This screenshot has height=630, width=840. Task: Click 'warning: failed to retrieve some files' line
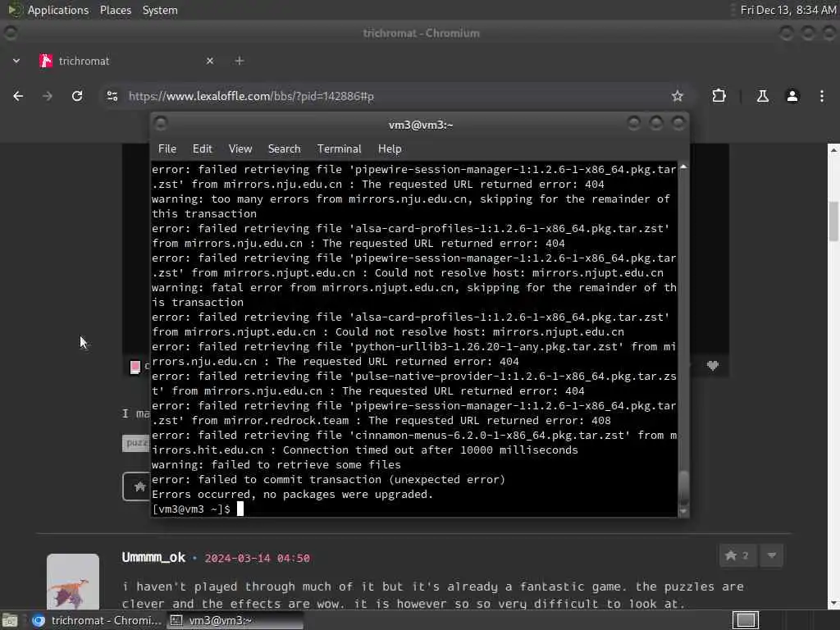click(276, 464)
